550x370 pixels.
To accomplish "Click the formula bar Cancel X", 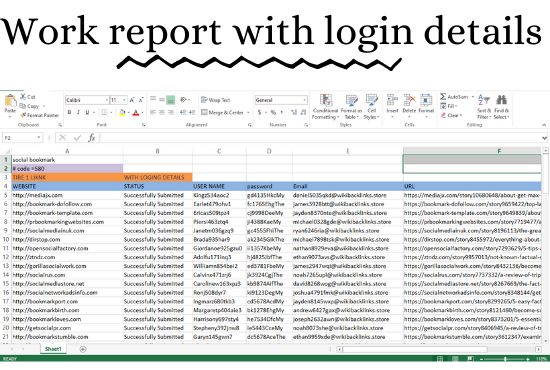I will click(62, 138).
